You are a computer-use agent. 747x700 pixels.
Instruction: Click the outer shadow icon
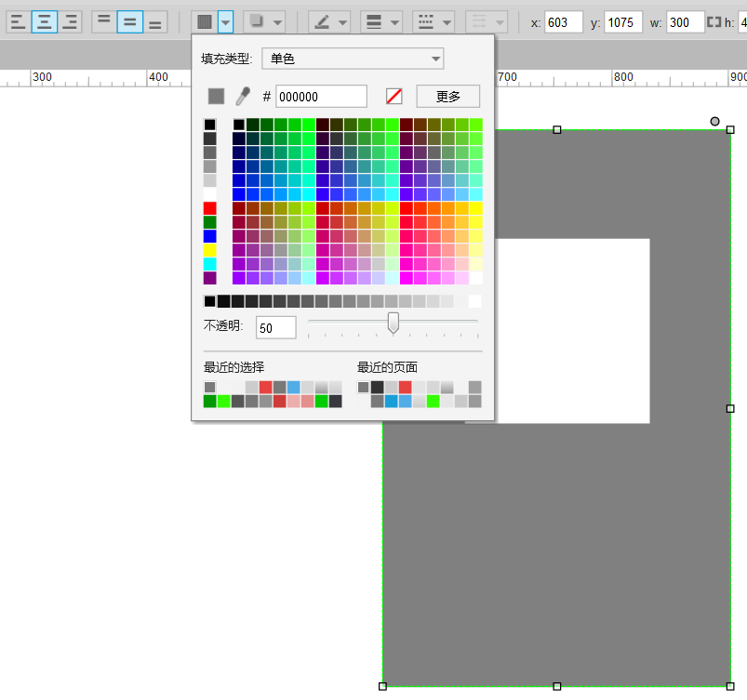click(257, 21)
